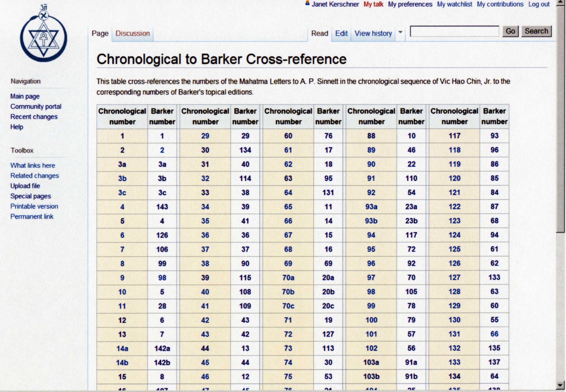Screen dimensions: 566x392
Task: Open Barker number 134 link
Action: click(245, 150)
